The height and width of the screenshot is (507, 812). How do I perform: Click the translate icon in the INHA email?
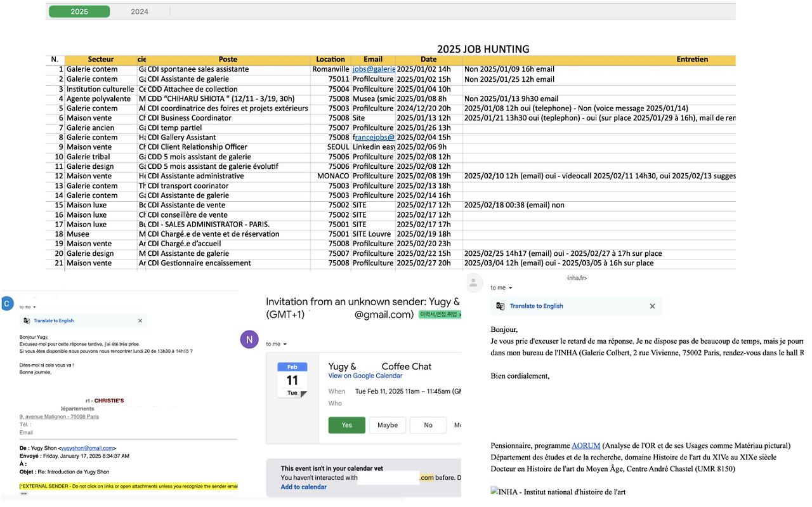pos(501,306)
